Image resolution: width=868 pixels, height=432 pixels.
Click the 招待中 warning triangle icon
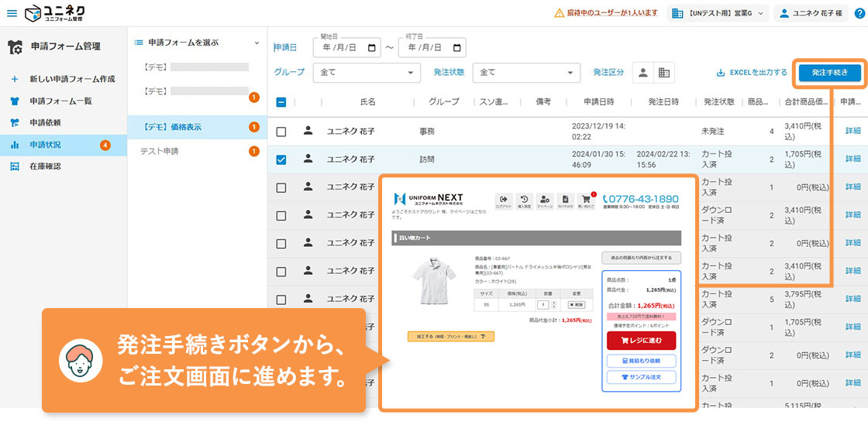tap(560, 13)
